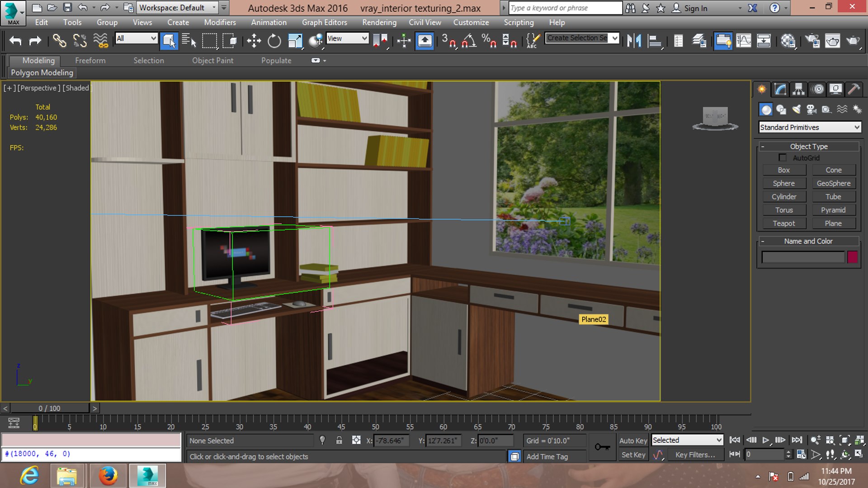This screenshot has height=488, width=868.
Task: Open the Standard Primitives dropdown
Action: 809,128
